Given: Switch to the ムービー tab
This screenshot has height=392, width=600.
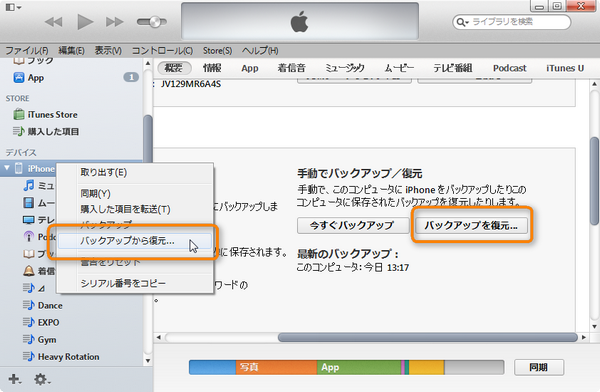Looking at the screenshot, I should pyautogui.click(x=399, y=68).
